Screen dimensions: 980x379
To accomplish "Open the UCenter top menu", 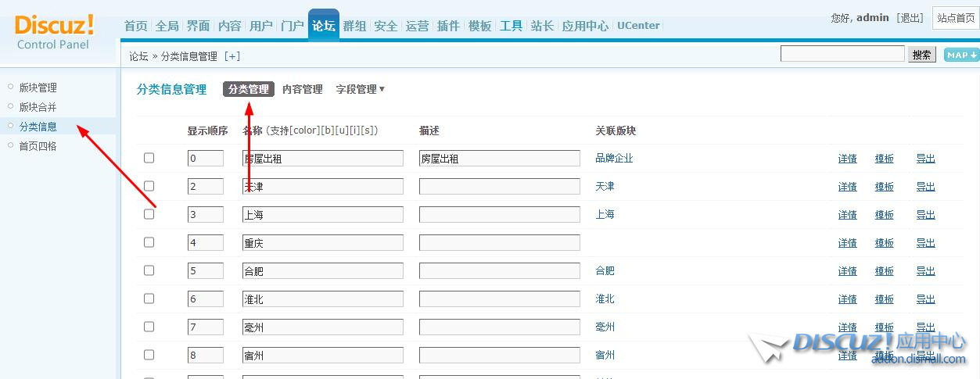I will pos(639,26).
